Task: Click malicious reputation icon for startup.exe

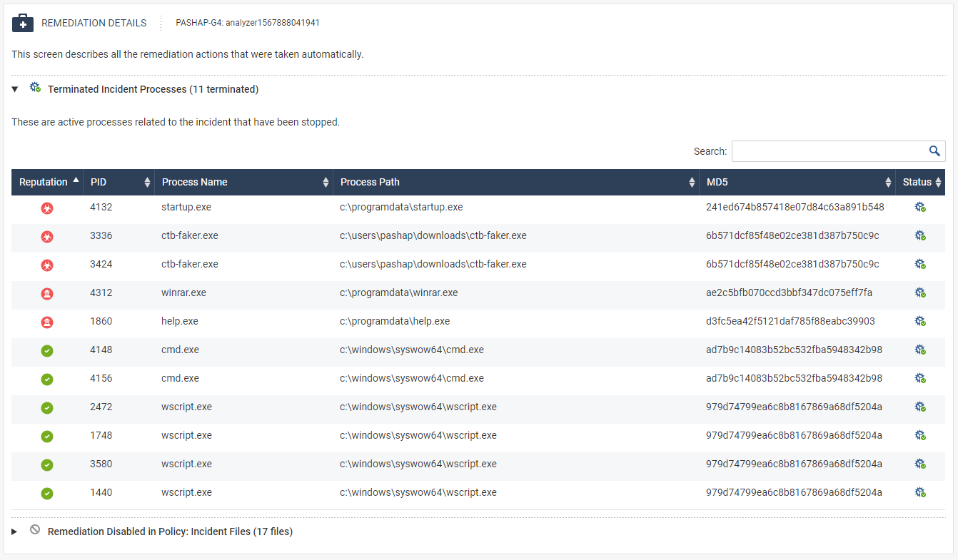Action: [x=47, y=208]
